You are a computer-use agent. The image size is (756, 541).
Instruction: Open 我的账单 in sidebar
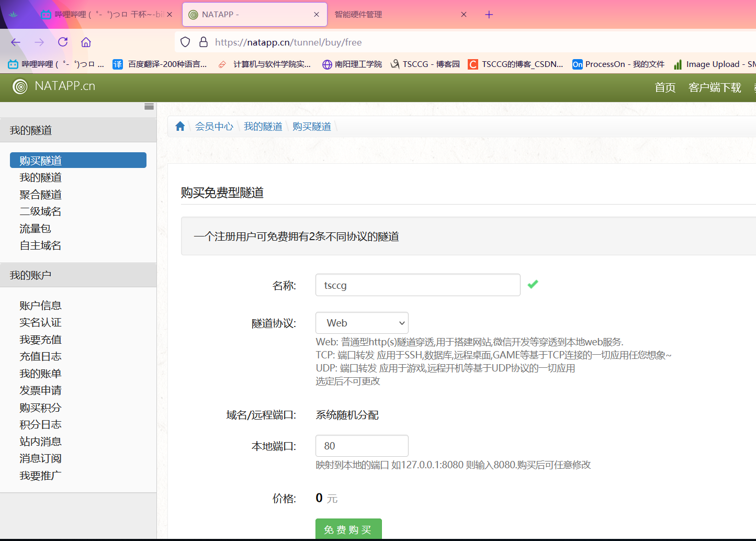40,374
